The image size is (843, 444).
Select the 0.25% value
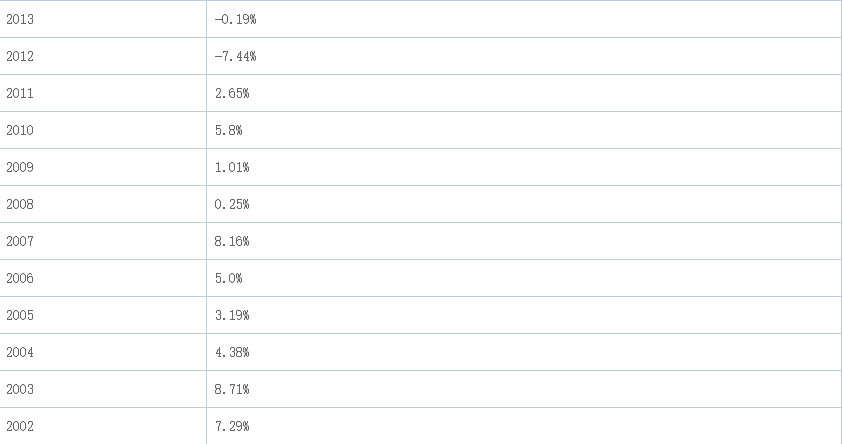pos(232,204)
